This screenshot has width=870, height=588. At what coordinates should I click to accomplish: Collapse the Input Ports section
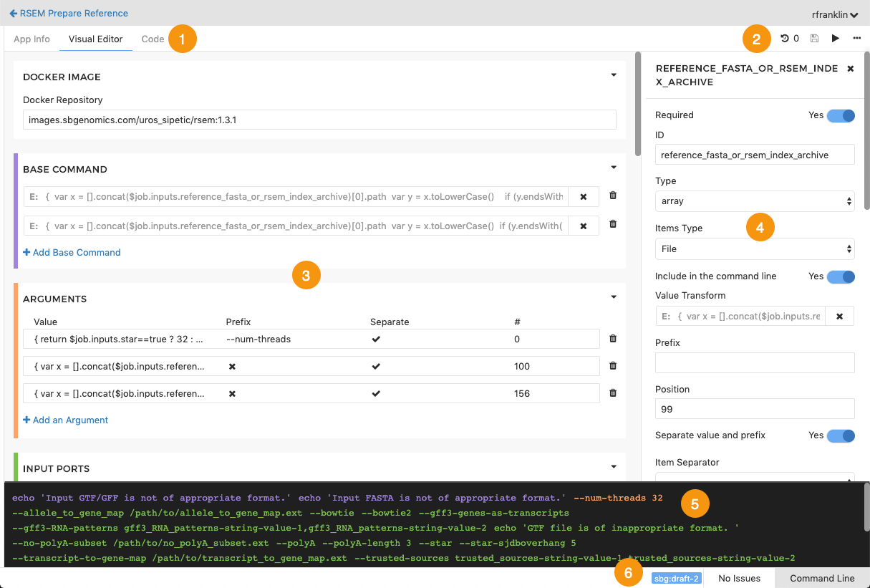(x=614, y=467)
